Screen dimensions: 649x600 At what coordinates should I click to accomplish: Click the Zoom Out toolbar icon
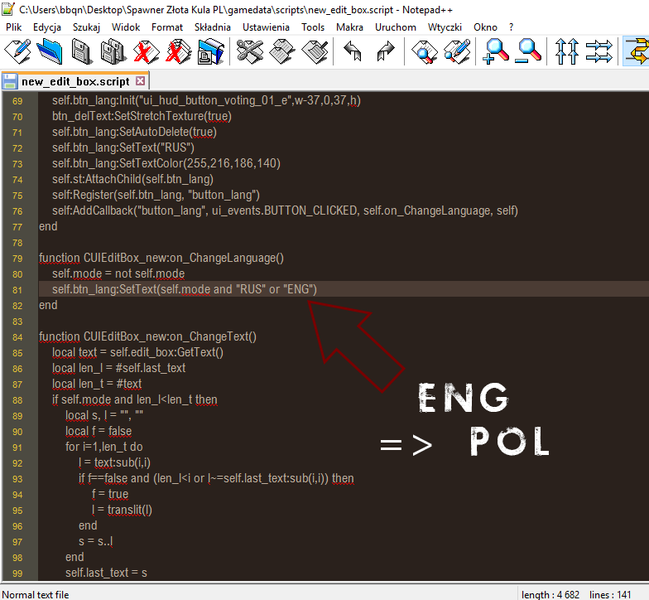click(528, 51)
